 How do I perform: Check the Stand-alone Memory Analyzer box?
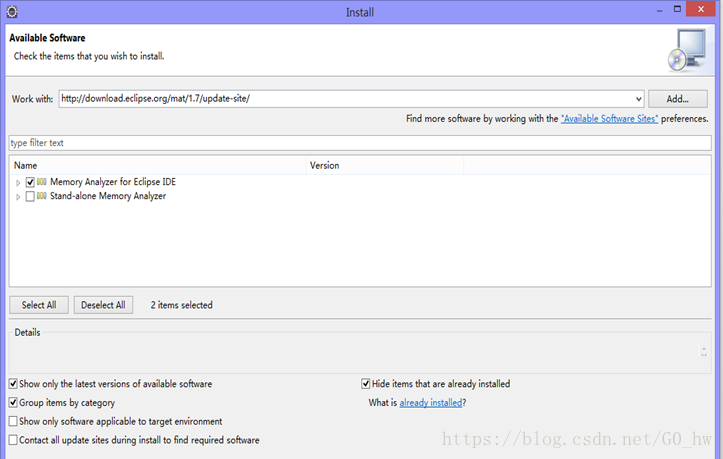[30, 197]
